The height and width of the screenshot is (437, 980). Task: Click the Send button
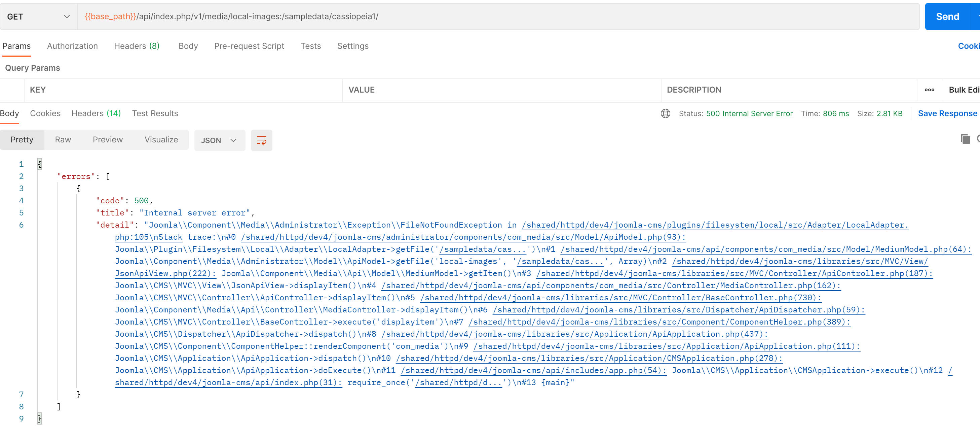click(x=947, y=17)
